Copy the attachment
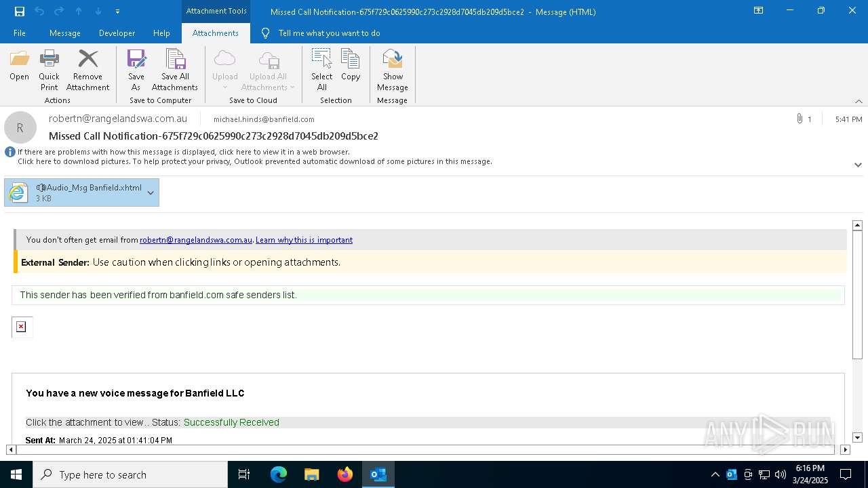The height and width of the screenshot is (488, 868). (351, 66)
